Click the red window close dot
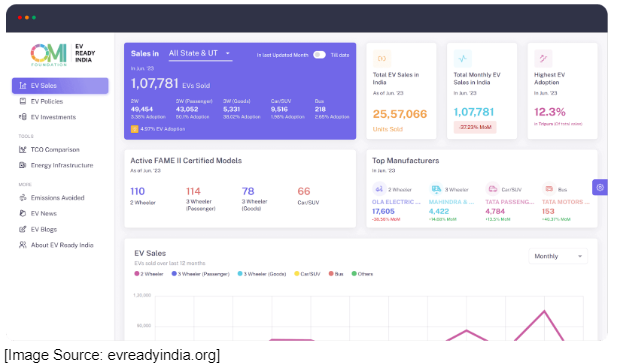Screen dimensions: 623x364 [20, 17]
